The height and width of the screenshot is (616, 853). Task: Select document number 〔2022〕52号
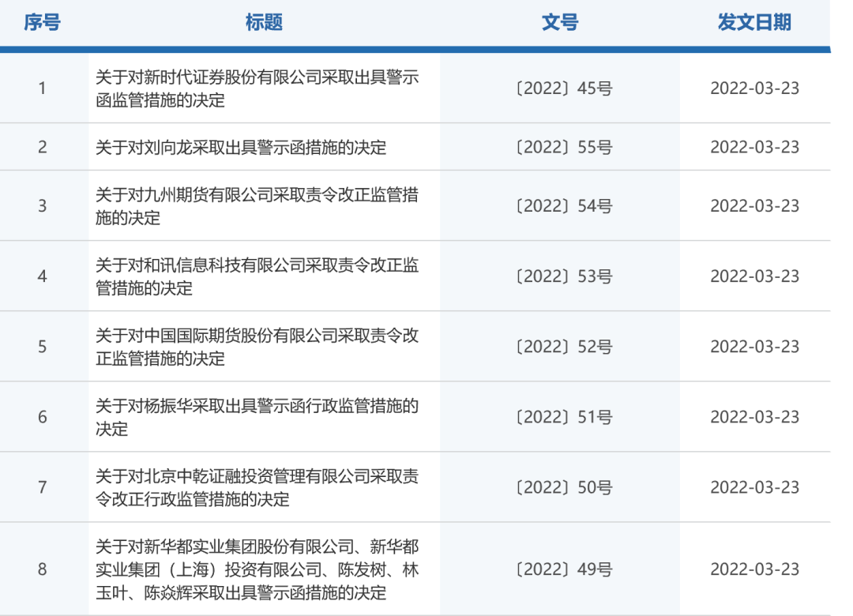[x=564, y=347]
